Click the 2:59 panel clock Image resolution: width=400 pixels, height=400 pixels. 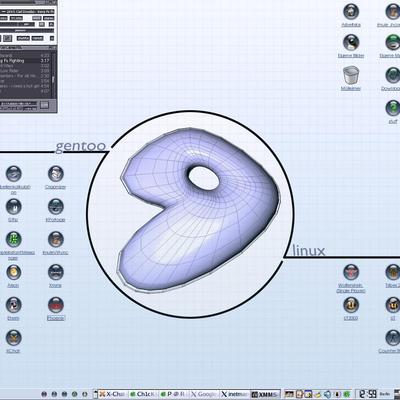tap(368, 394)
